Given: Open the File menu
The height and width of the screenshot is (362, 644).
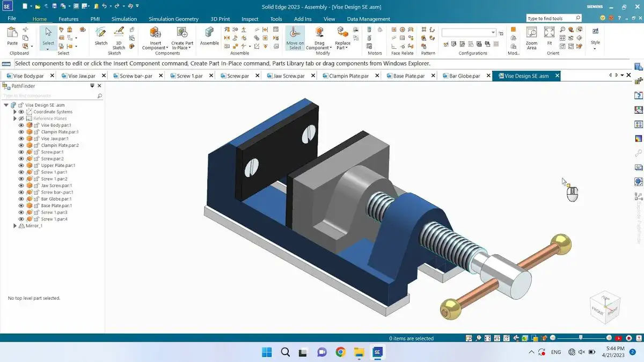Looking at the screenshot, I should pyautogui.click(x=12, y=19).
